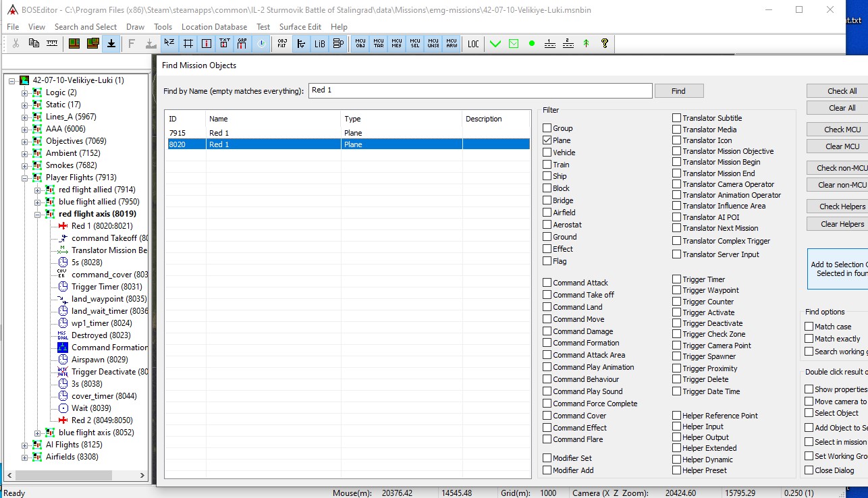Click the LOC toolbar button
This screenshot has width=868, height=498.
pos(473,43)
